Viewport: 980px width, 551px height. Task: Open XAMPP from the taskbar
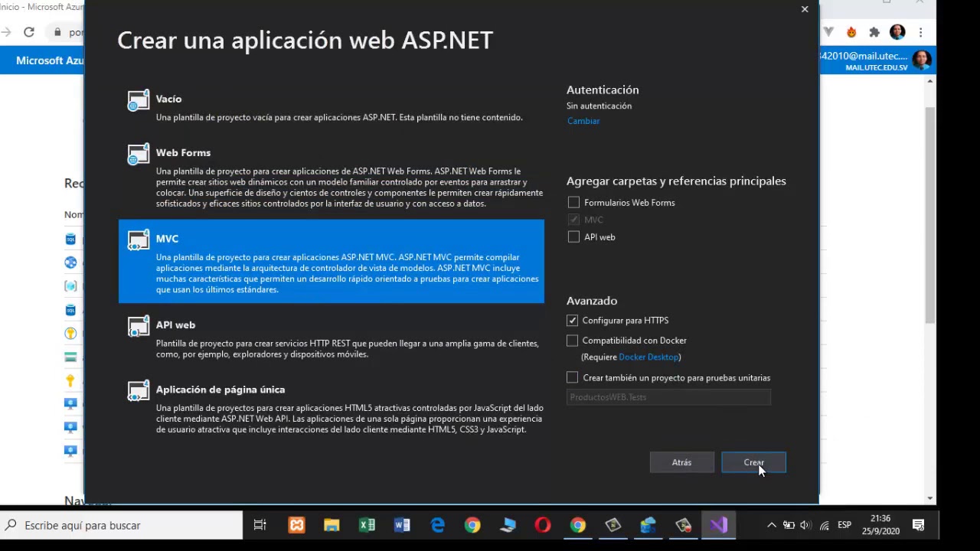click(x=296, y=525)
